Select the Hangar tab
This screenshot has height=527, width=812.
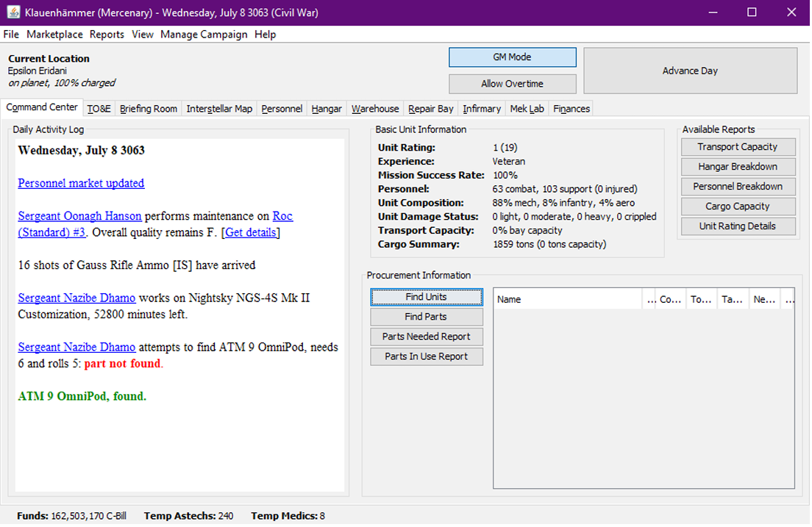[327, 109]
